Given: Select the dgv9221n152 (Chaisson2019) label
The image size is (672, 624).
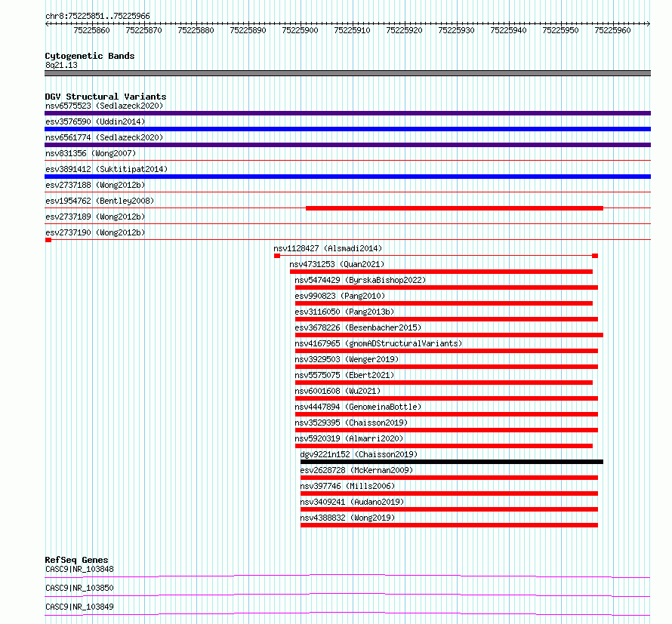Looking at the screenshot, I should click(x=359, y=454).
